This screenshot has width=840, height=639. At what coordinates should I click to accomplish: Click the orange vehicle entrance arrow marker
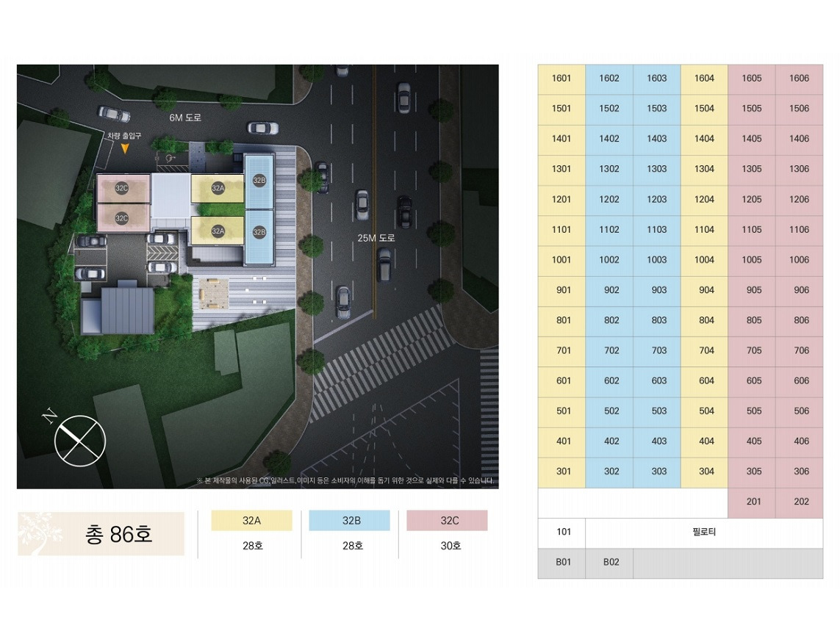[x=125, y=149]
